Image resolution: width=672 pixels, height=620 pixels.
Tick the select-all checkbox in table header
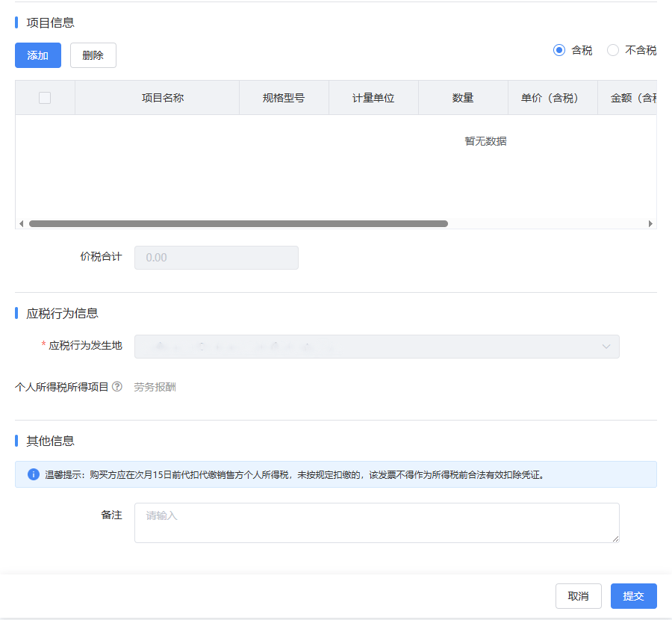pos(45,98)
